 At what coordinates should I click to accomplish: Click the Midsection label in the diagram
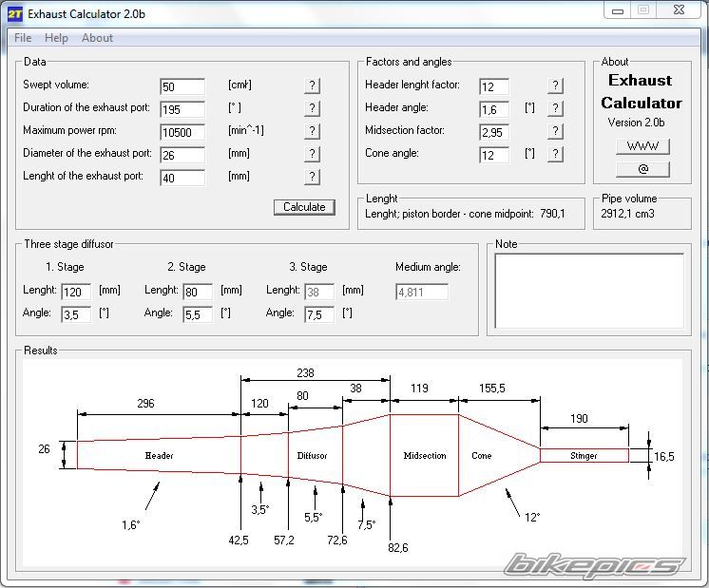[x=425, y=456]
